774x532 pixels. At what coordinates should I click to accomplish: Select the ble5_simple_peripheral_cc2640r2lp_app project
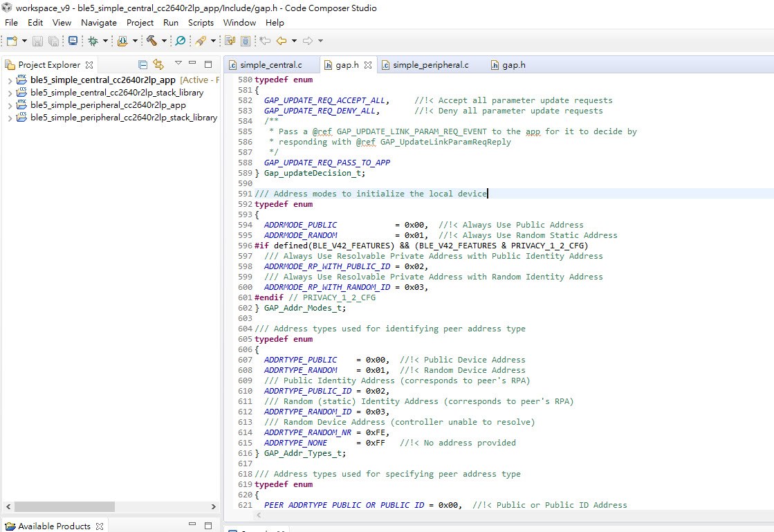107,105
